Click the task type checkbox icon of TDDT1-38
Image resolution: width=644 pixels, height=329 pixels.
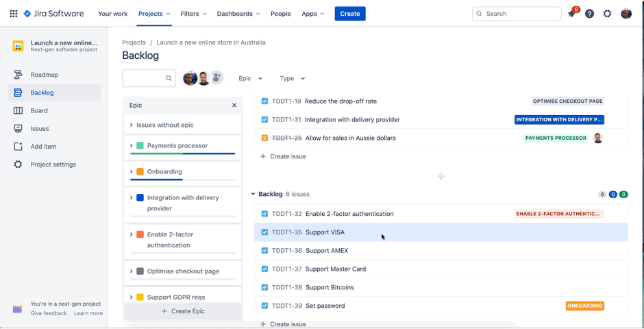pos(265,287)
